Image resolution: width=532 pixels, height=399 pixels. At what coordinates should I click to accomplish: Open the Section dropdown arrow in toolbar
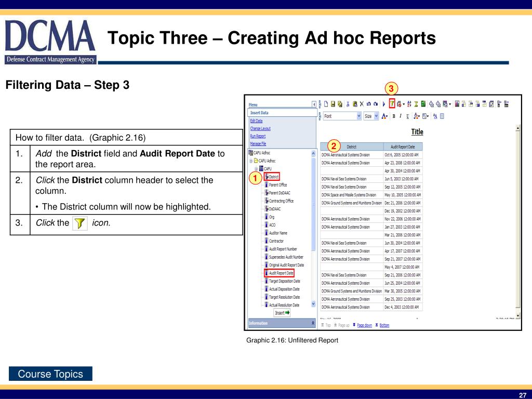450,104
